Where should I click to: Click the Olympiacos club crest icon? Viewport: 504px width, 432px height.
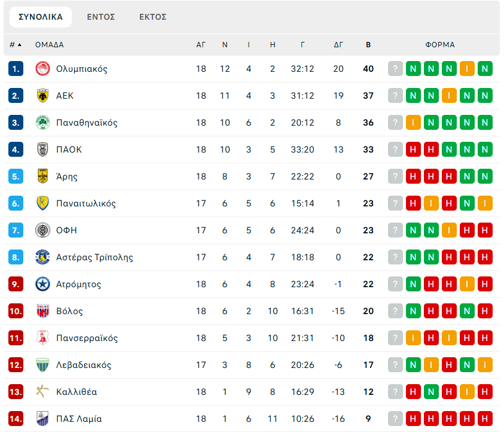coord(42,69)
